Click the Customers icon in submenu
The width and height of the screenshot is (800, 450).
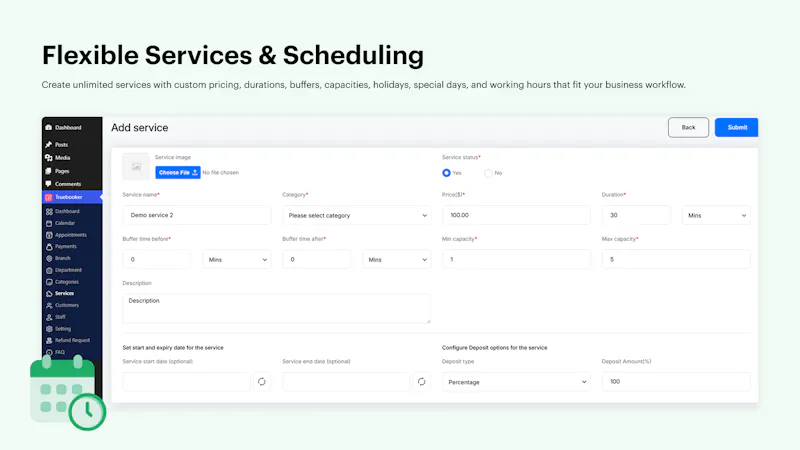pos(49,306)
